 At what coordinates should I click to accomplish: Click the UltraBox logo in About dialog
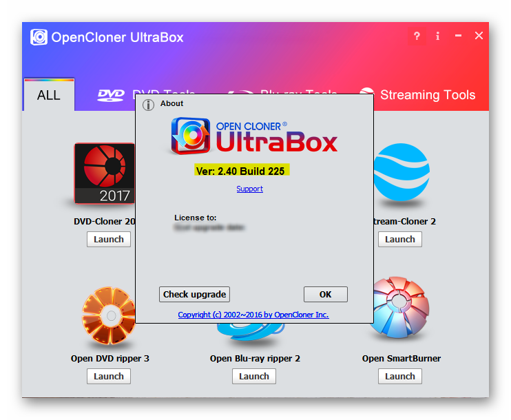pyautogui.click(x=254, y=136)
